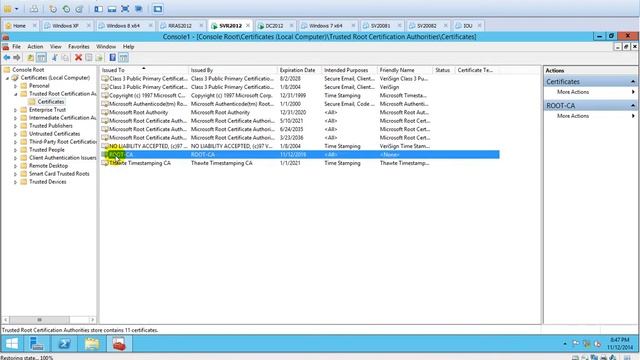Collapse Certificates (Local Computer) node
Viewport: 640px width, 360px height.
pyautogui.click(x=7, y=78)
